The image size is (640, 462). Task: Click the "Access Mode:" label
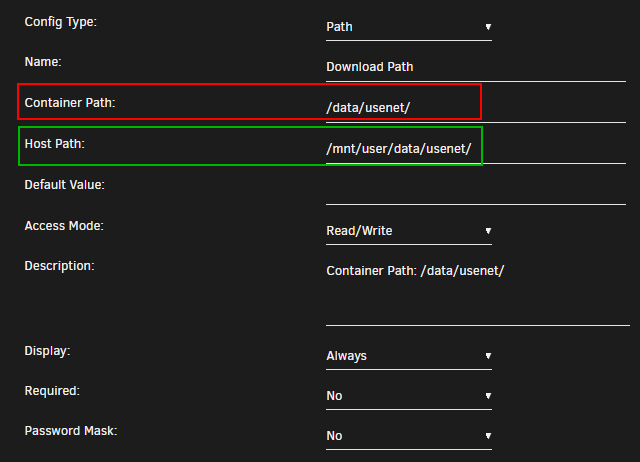point(64,226)
